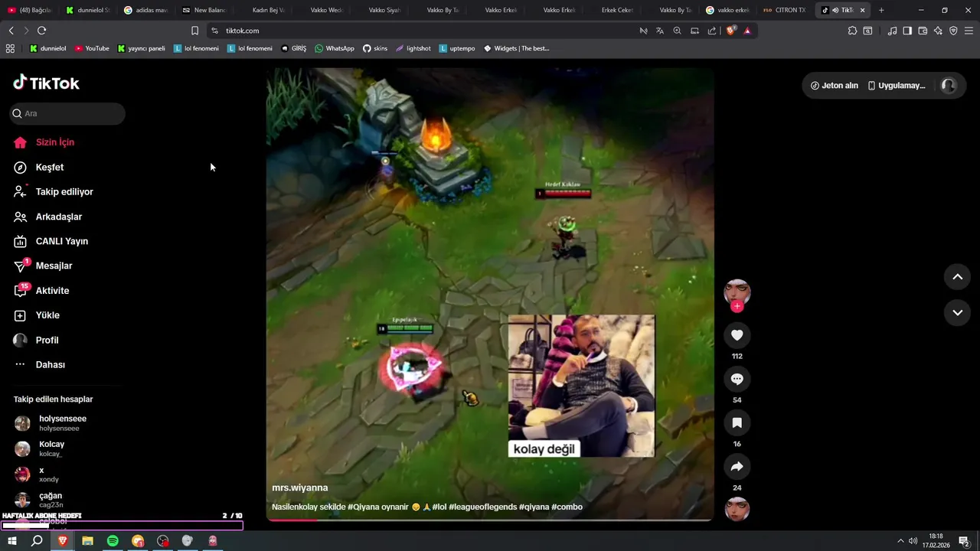Open the sound disc at video bottom
Viewport: 980px width, 551px height.
pyautogui.click(x=737, y=509)
